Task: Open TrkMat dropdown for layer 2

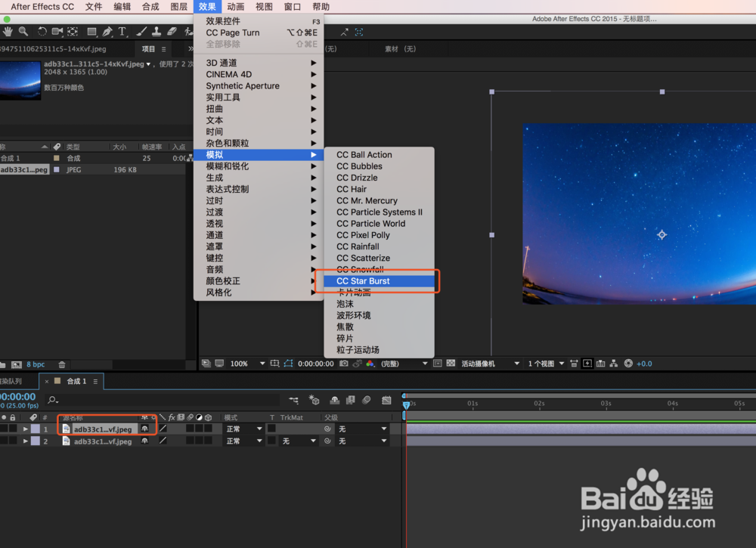Action: (x=299, y=441)
